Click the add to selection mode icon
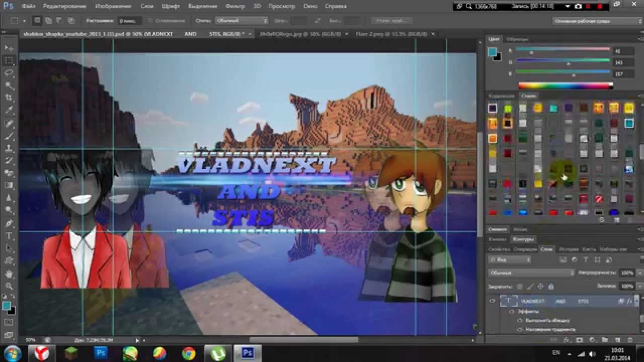 48,21
